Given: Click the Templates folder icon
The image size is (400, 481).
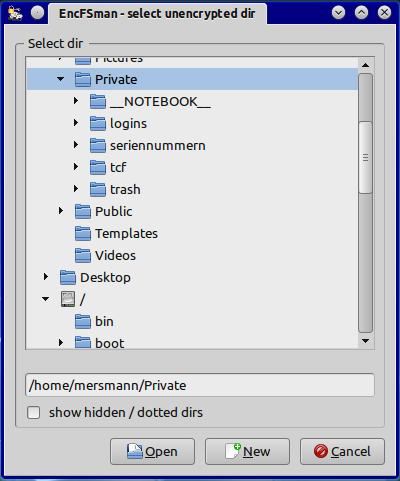Looking at the screenshot, I should coord(83,233).
